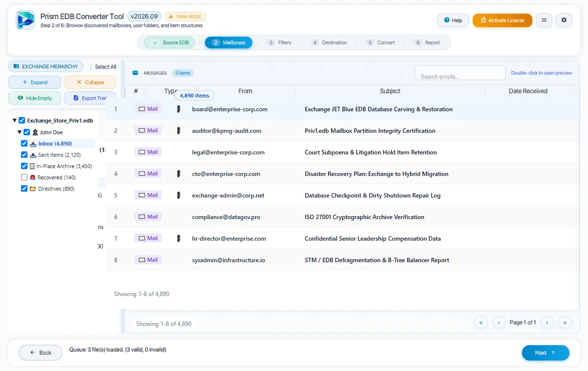Sort by Subject column header
This screenshot has height=371, width=588.
390,91
